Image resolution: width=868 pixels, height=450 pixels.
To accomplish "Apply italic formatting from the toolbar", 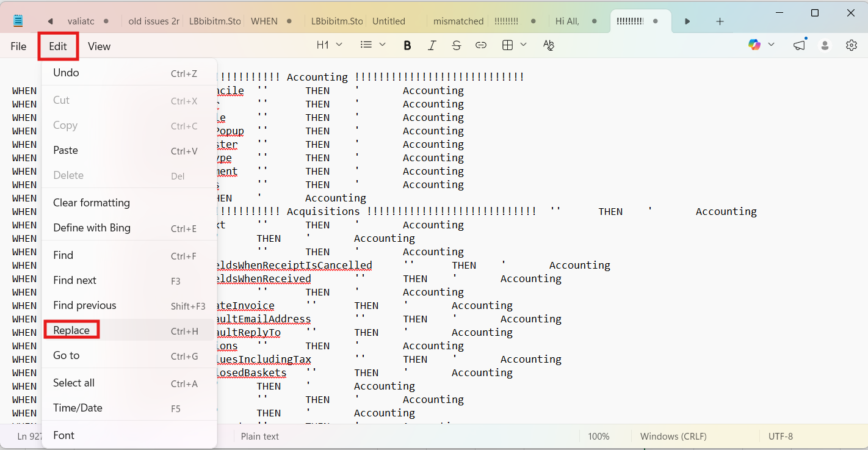I will [x=432, y=45].
